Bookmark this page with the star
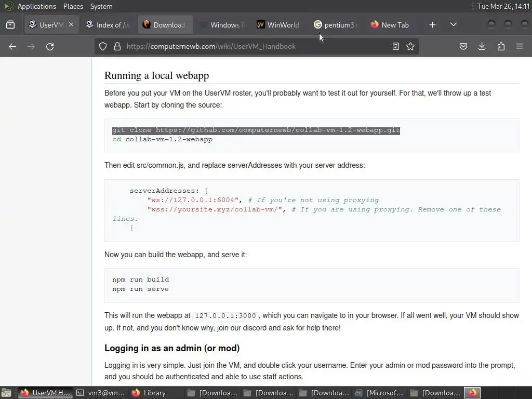Screen dimensions: 532x399 [410, 46]
